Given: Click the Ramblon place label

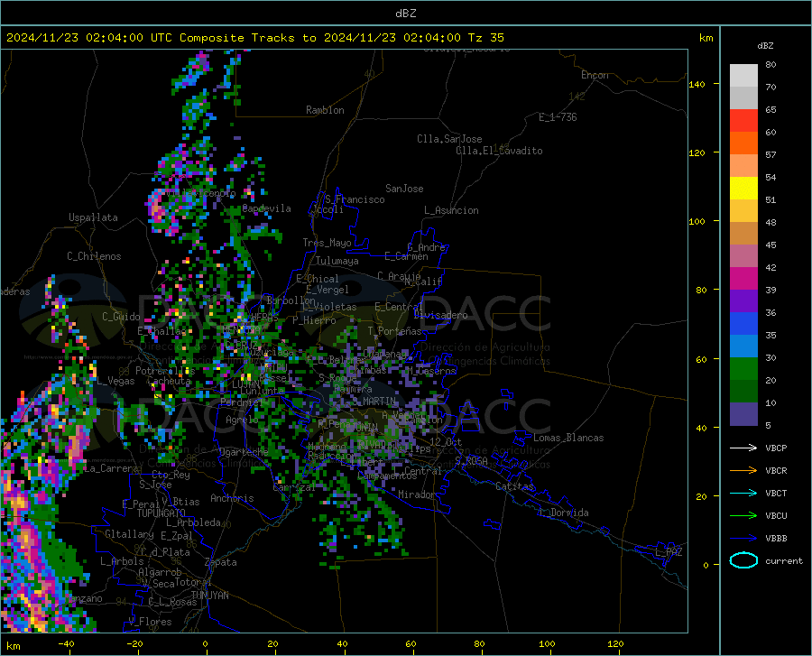Looking at the screenshot, I should point(325,110).
